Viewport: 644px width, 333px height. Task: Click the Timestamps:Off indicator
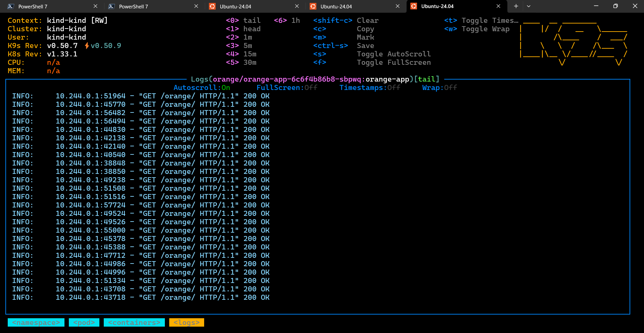(370, 88)
